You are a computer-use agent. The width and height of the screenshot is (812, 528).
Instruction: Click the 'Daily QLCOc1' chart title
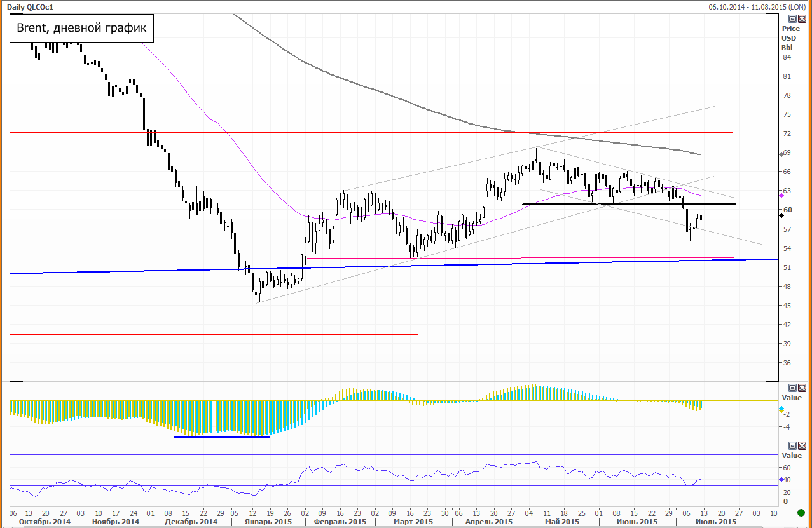(30, 7)
